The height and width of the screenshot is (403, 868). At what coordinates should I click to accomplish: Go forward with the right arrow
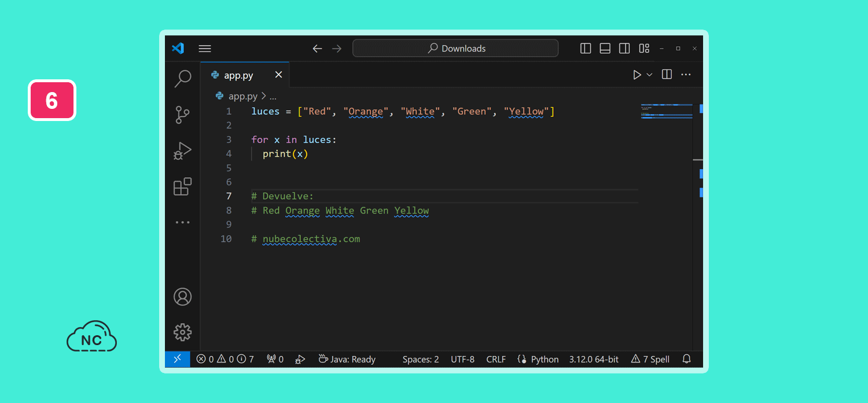(337, 49)
